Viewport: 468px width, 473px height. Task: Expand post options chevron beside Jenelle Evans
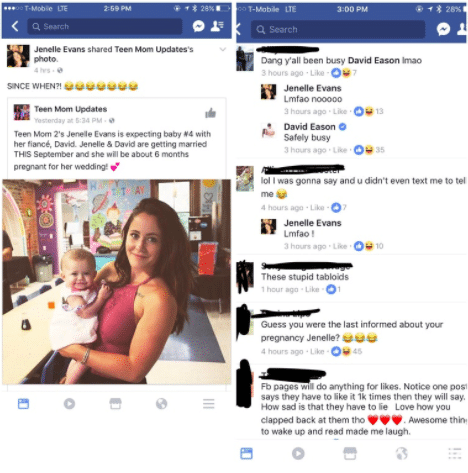click(x=223, y=49)
